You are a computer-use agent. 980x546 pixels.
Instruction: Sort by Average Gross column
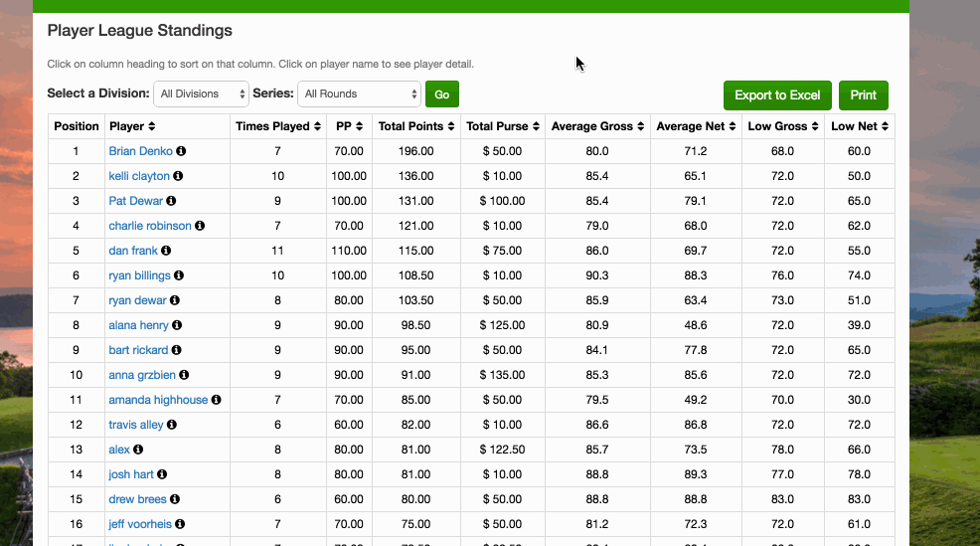[x=597, y=126]
